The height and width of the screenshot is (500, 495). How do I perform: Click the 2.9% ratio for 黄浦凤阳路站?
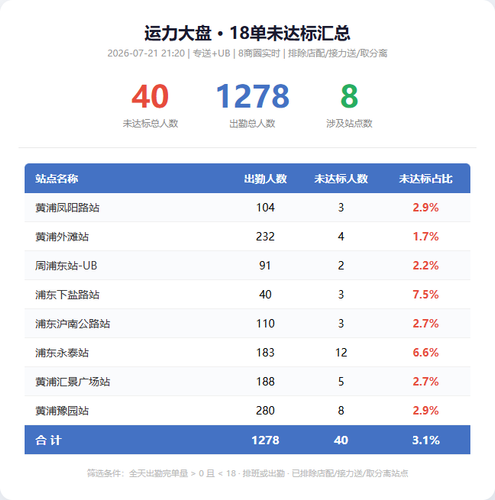coord(426,208)
